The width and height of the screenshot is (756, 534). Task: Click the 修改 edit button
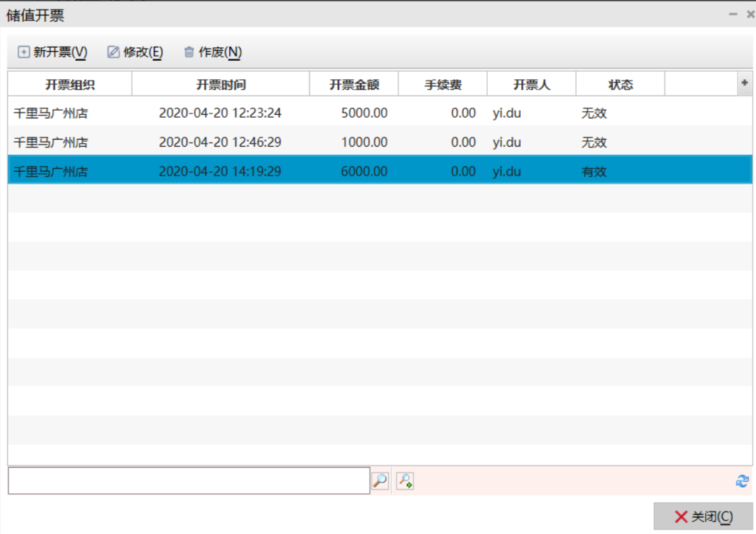coord(135,52)
